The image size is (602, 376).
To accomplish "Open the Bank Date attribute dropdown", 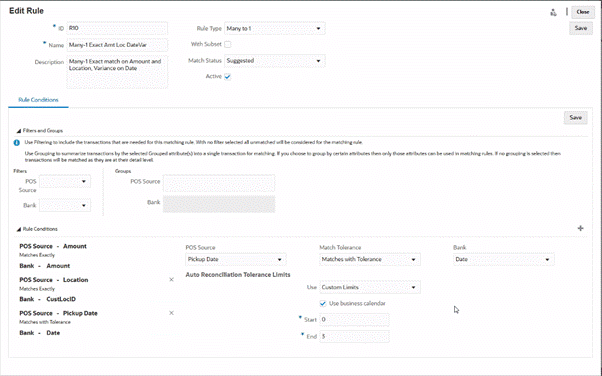I will pos(504,259).
